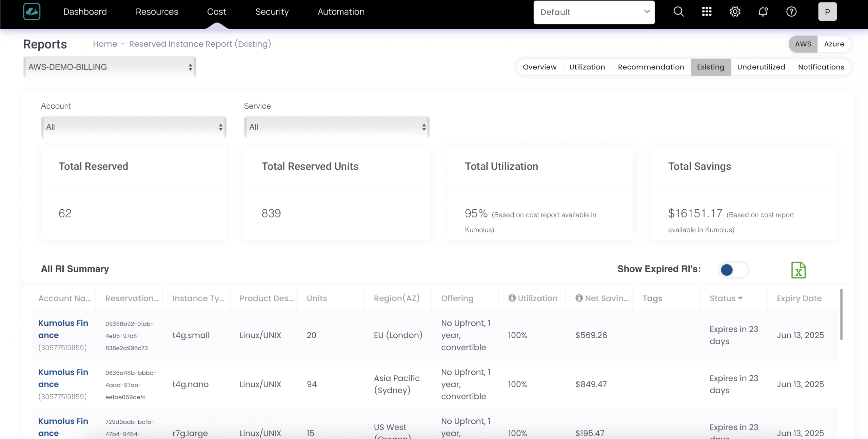Open the search magnifier icon
Viewport: 868px width, 439px height.
(x=678, y=12)
